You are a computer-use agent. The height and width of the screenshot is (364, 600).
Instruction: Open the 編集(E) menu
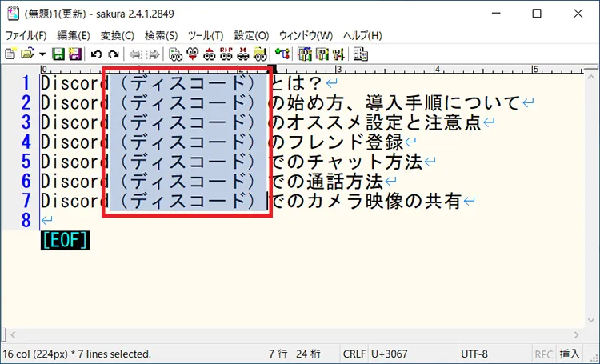tap(74, 35)
